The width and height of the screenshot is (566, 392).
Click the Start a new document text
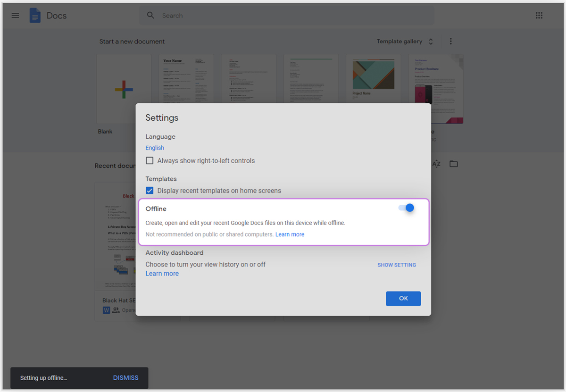pos(132,42)
